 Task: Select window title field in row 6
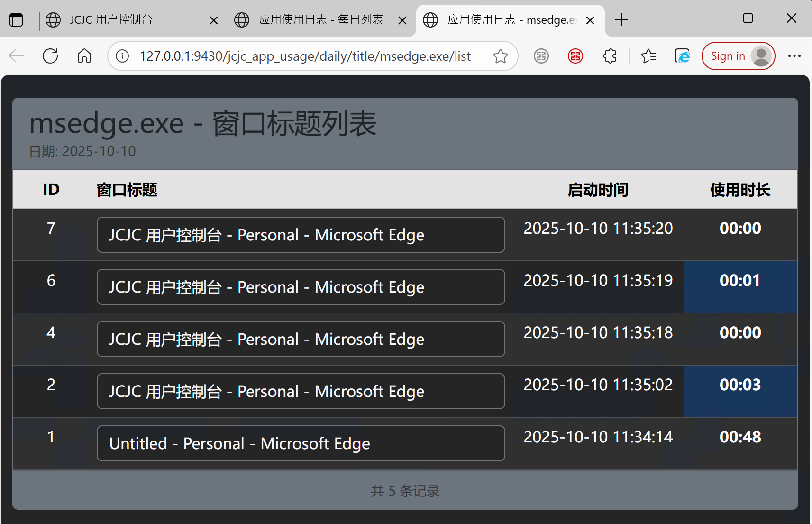point(301,287)
